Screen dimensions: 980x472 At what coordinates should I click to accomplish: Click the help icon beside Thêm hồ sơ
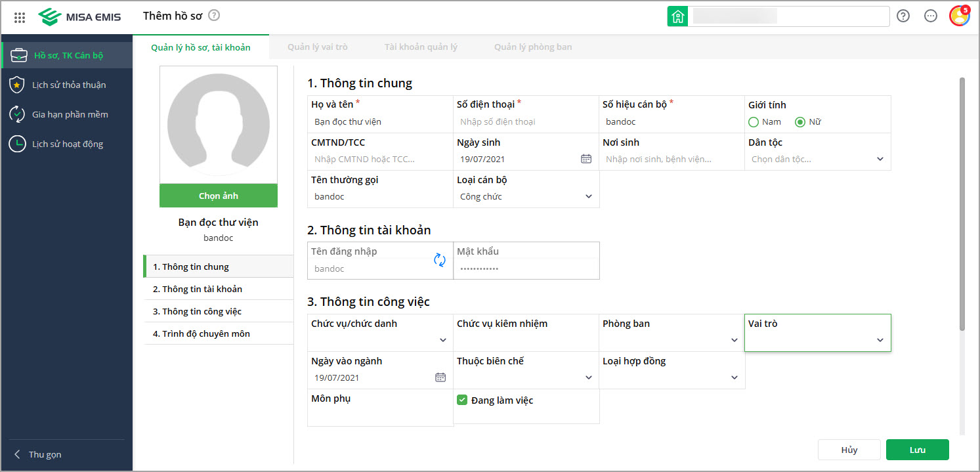pos(214,16)
